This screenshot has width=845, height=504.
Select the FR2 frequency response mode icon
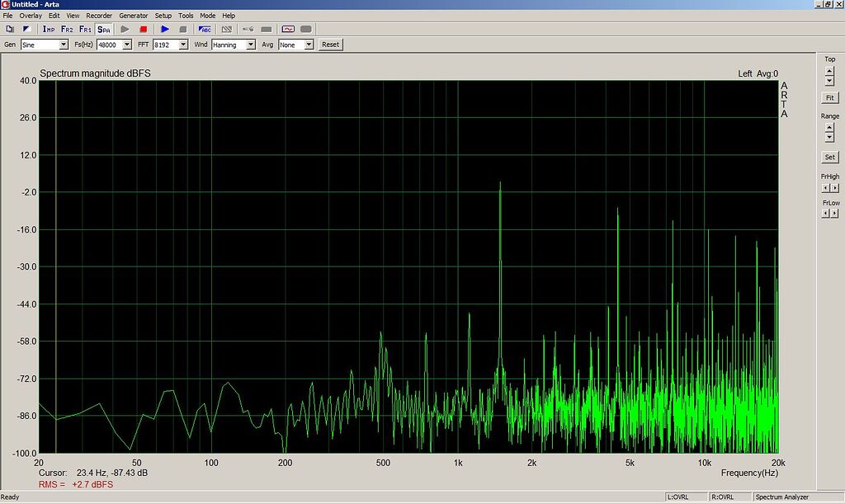pos(67,28)
